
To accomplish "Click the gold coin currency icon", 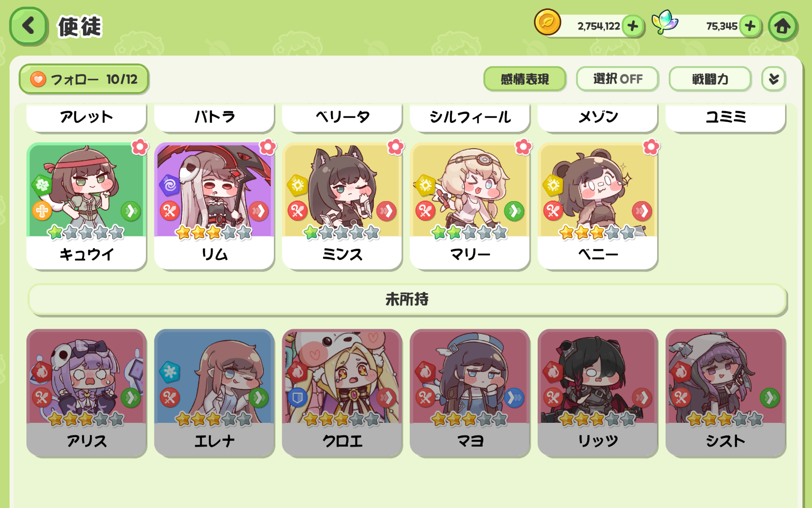I will 547,23.
